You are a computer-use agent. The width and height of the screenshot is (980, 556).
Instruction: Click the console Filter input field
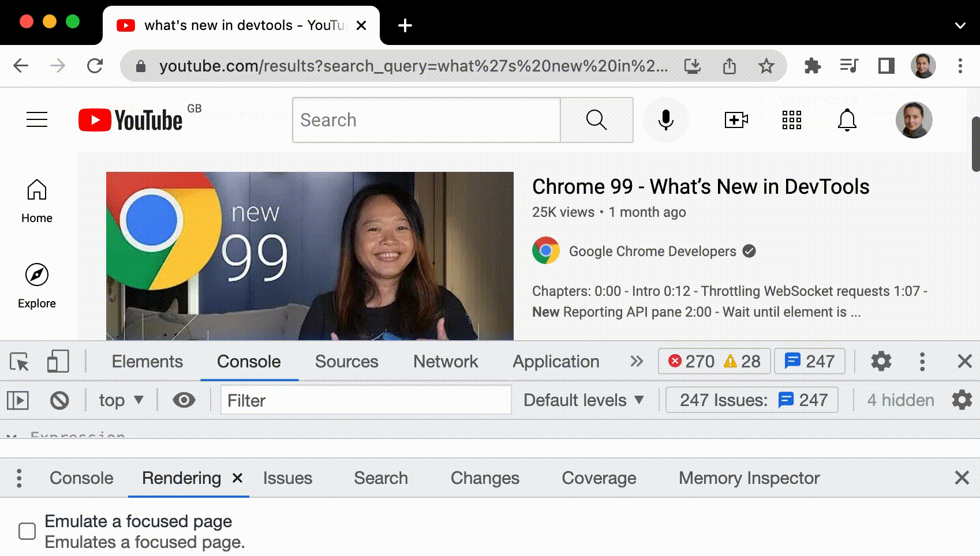[x=365, y=400]
